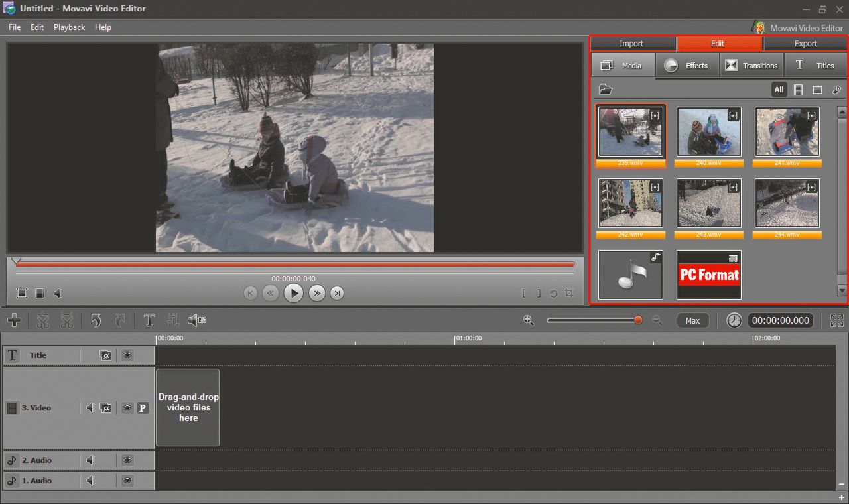Switch to the Export tab
The width and height of the screenshot is (849, 504).
[x=806, y=44]
